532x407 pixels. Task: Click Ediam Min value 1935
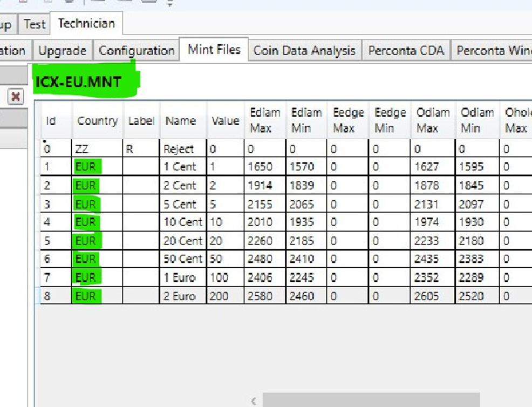point(306,222)
